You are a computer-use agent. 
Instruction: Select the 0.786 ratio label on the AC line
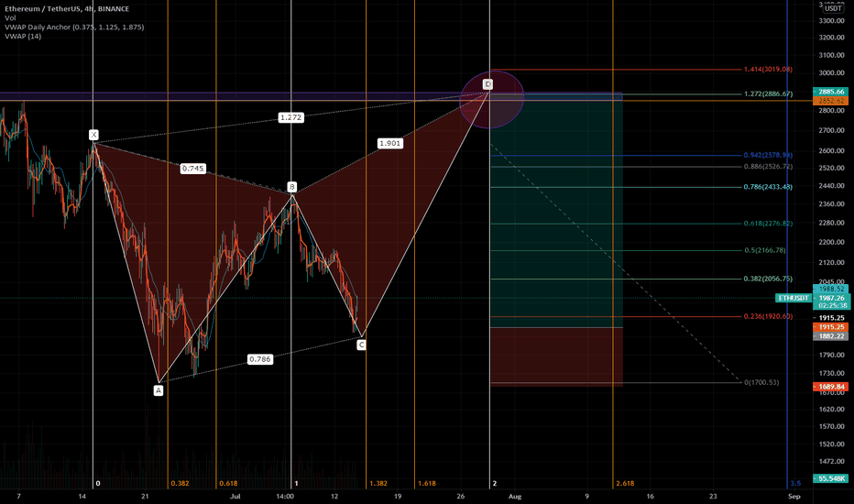pos(260,359)
